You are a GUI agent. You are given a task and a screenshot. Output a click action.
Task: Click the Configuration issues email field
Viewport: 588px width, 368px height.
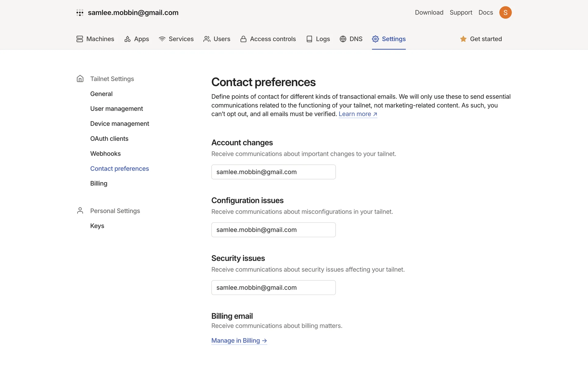point(273,230)
